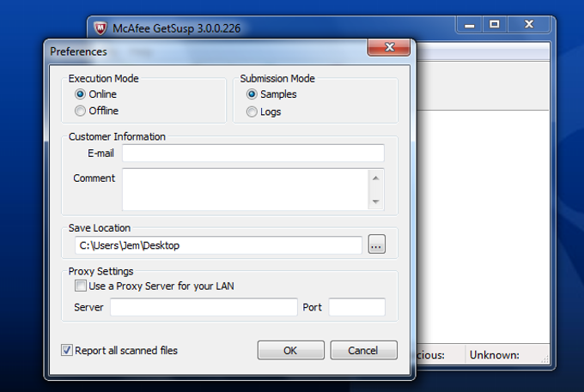Click the Unknown: status bar entry
This screenshot has width=584, height=392.
click(494, 355)
